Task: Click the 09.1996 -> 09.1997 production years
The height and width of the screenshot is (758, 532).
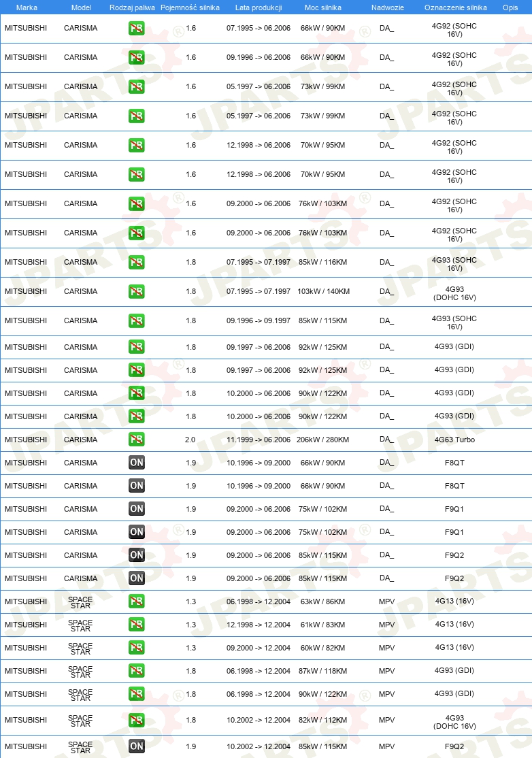Action: coord(259,321)
